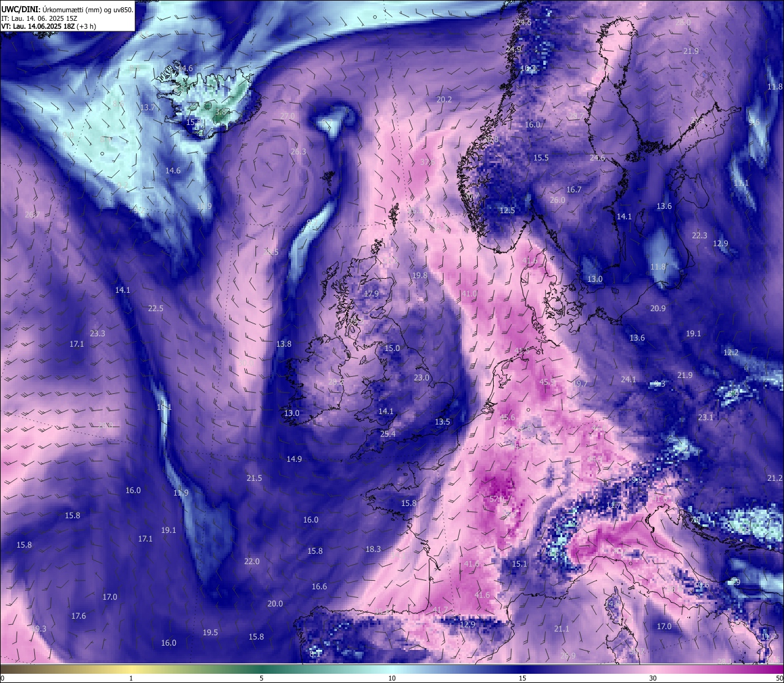Viewport: 784px width, 683px height.
Task: Click the map value 21.5
Action: coord(254,478)
